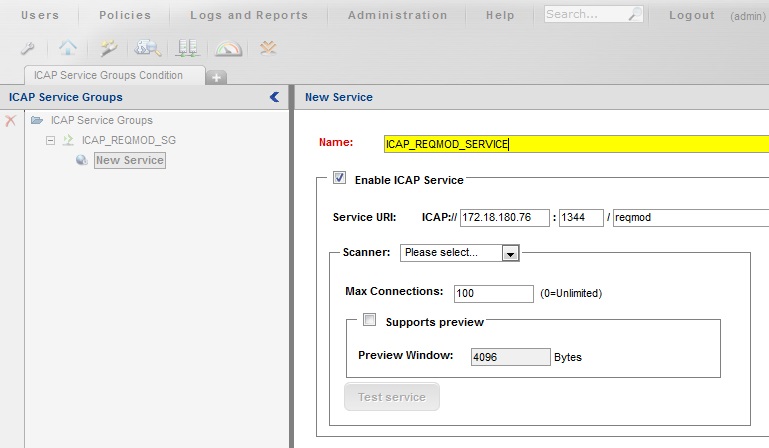Click the Max Connections input field
769x448 pixels.
coord(493,293)
